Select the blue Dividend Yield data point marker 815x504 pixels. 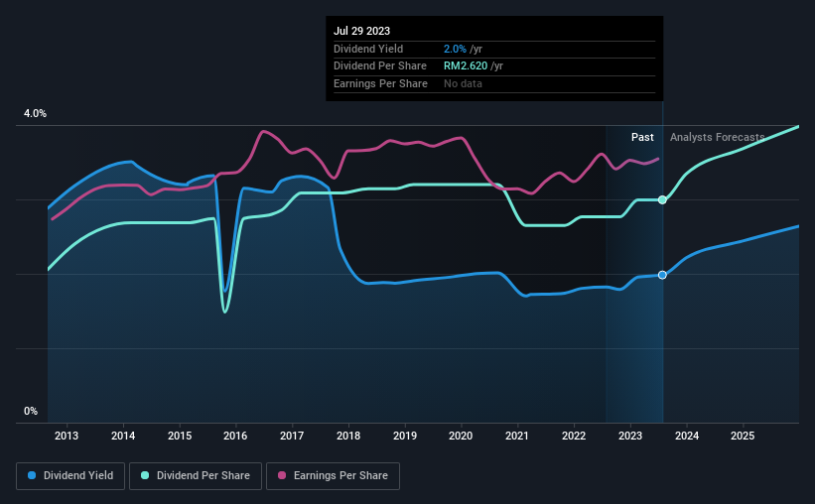[x=662, y=275]
